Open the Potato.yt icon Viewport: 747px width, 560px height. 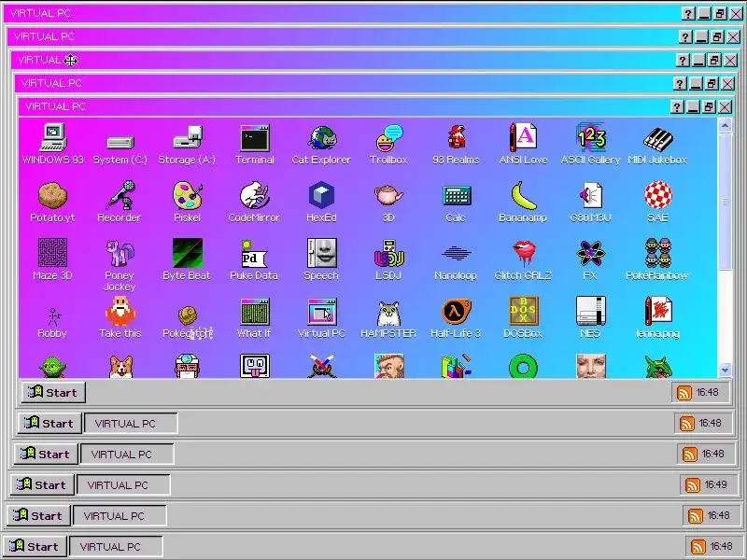52,196
